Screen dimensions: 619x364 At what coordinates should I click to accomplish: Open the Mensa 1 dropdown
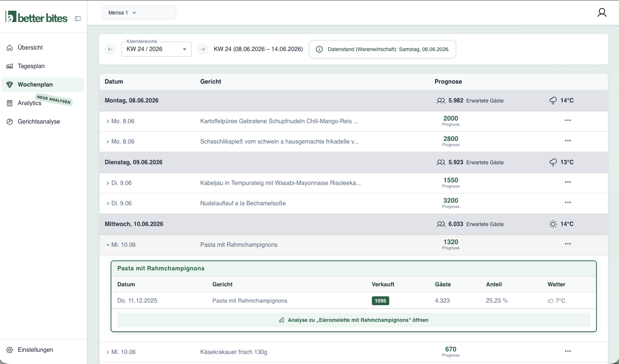coord(139,13)
